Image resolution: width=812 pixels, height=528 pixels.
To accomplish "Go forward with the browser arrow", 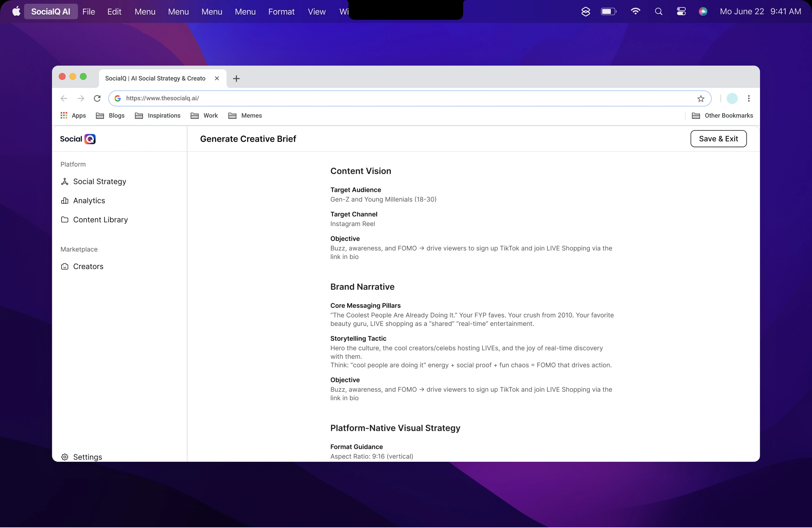I will click(81, 99).
